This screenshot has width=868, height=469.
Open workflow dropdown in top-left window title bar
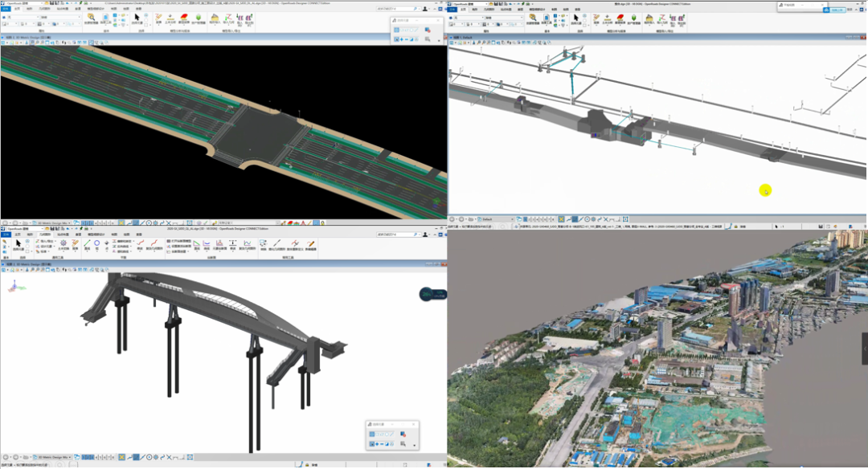coord(24,3)
